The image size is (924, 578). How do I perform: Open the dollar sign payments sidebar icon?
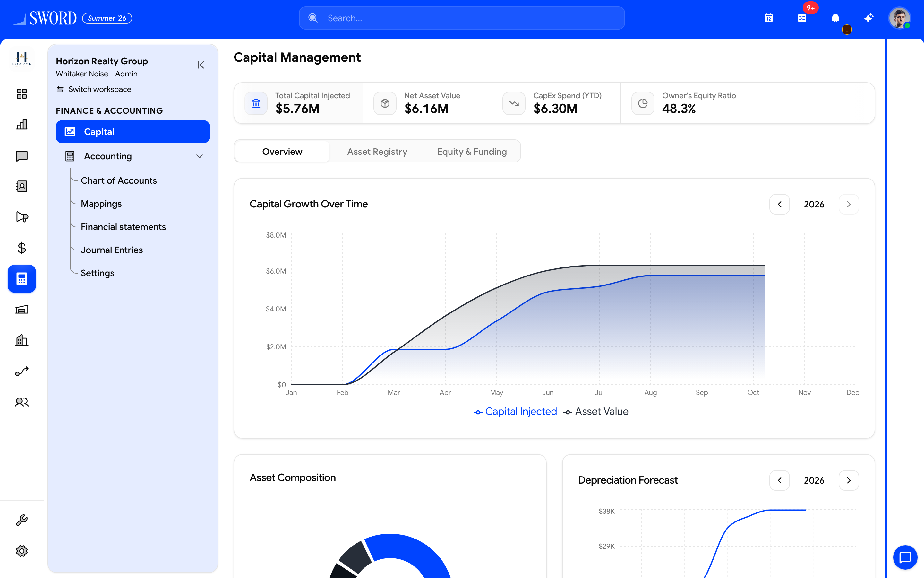[x=22, y=248]
